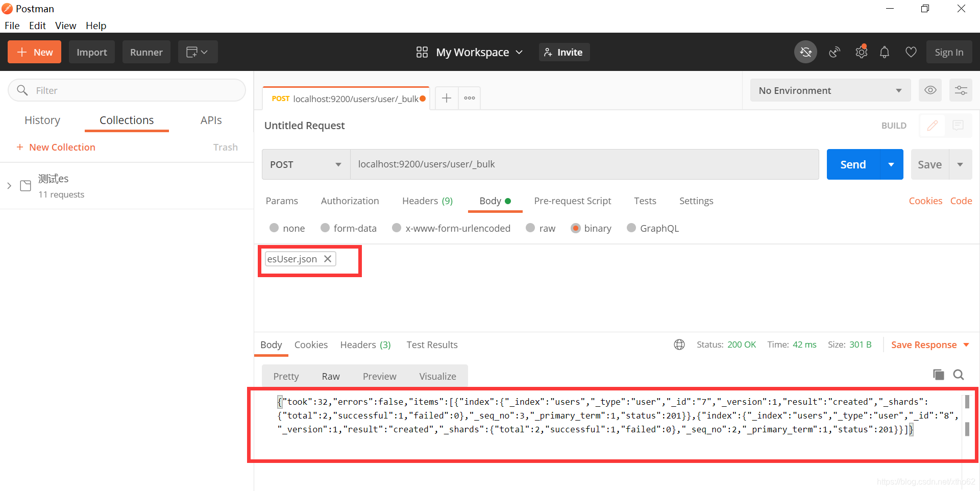Viewport: 980px width, 491px height.
Task: Open the Cookies link
Action: tap(925, 201)
